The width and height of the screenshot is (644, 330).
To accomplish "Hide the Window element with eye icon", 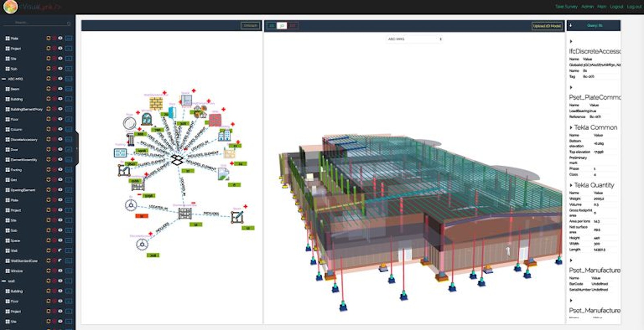I will coord(60,271).
